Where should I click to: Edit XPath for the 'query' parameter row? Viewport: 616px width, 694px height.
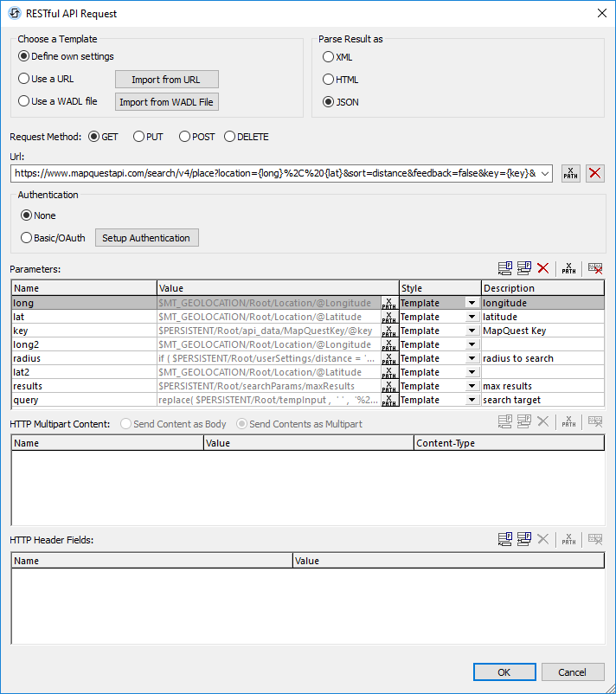389,400
